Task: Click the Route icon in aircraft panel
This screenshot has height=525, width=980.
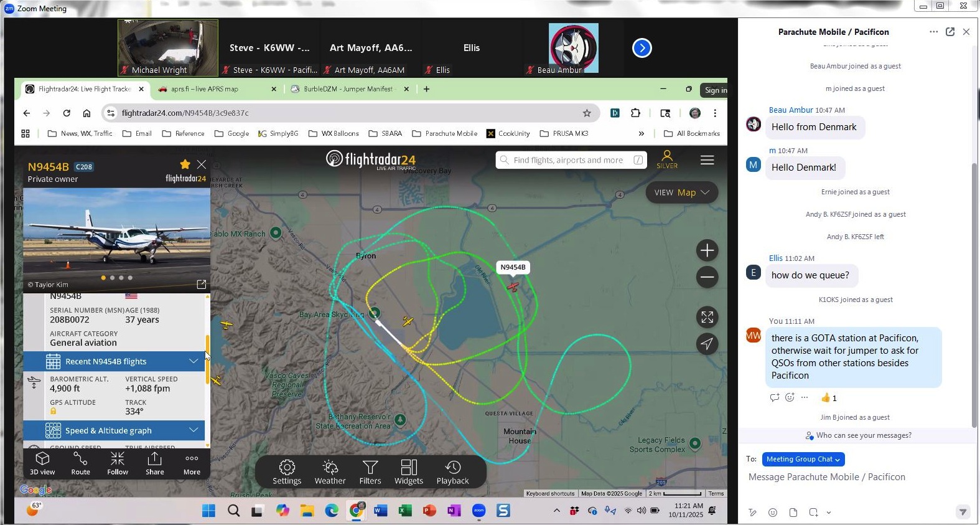Action: click(80, 463)
